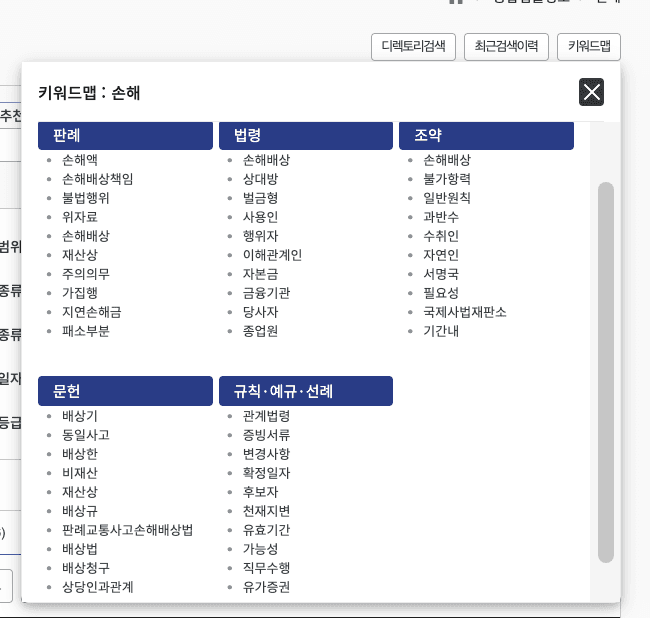This screenshot has height=618, width=650.
Task: Click keyword 불법행위
Action: pyautogui.click(x=86, y=198)
